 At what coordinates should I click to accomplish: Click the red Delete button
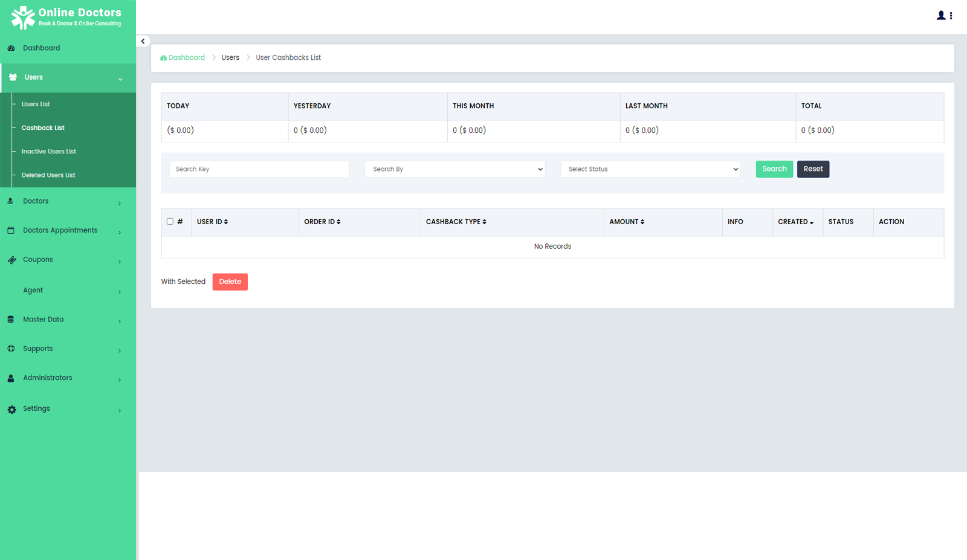[230, 282]
